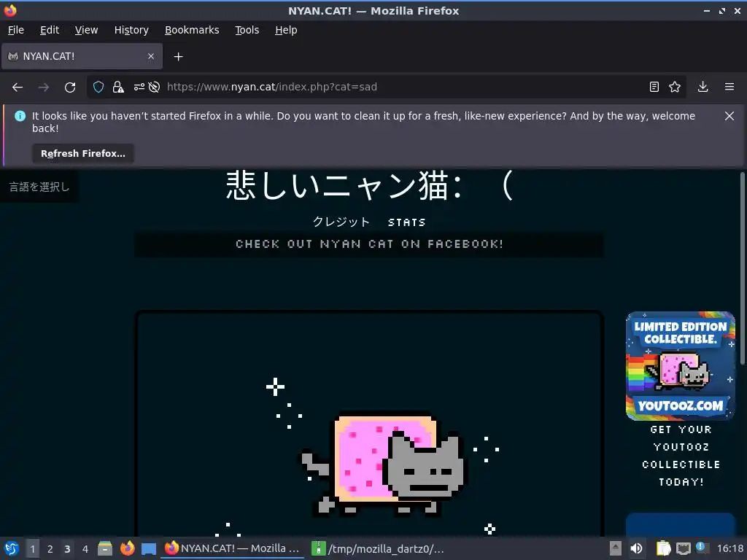Go back to the previous page
Image resolution: width=747 pixels, height=560 pixels.
click(x=18, y=87)
